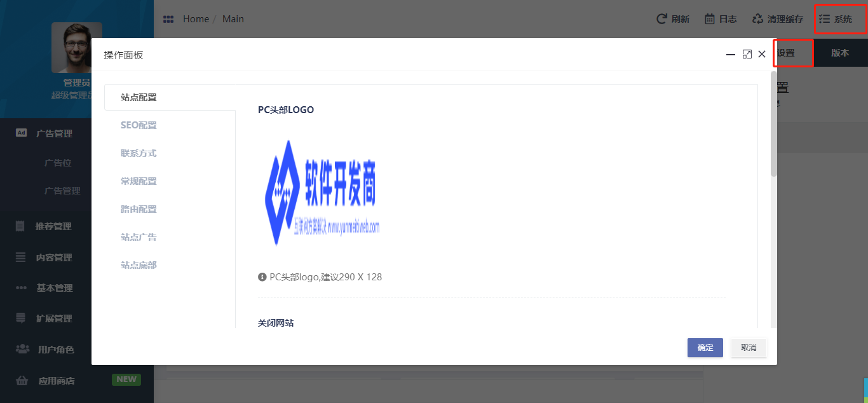Expand 推荐管理 sidebar section
This screenshot has height=403, width=868.
tap(53, 226)
